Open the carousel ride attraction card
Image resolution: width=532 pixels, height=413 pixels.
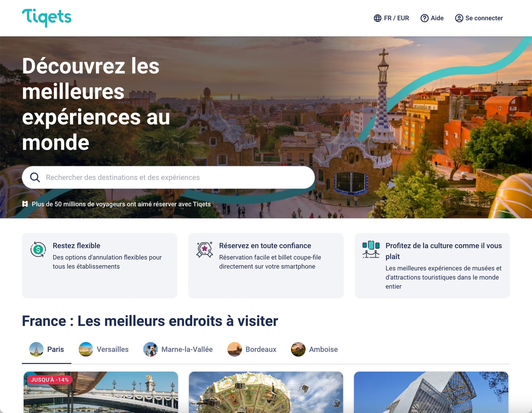click(x=266, y=392)
